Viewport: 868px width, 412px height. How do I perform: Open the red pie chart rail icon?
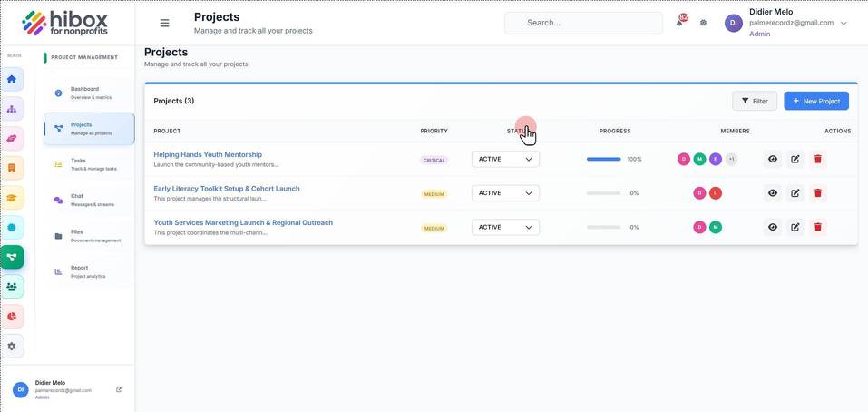point(12,316)
